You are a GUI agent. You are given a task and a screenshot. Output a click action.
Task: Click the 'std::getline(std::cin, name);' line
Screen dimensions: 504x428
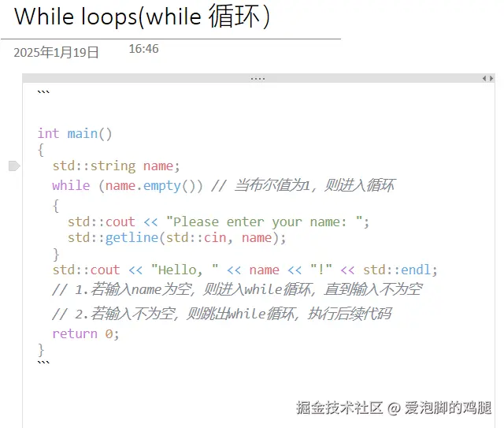tap(176, 238)
